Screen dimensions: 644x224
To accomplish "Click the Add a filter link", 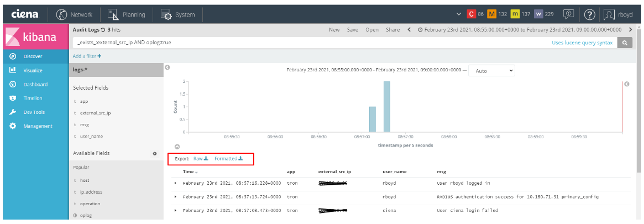I will (x=87, y=56).
